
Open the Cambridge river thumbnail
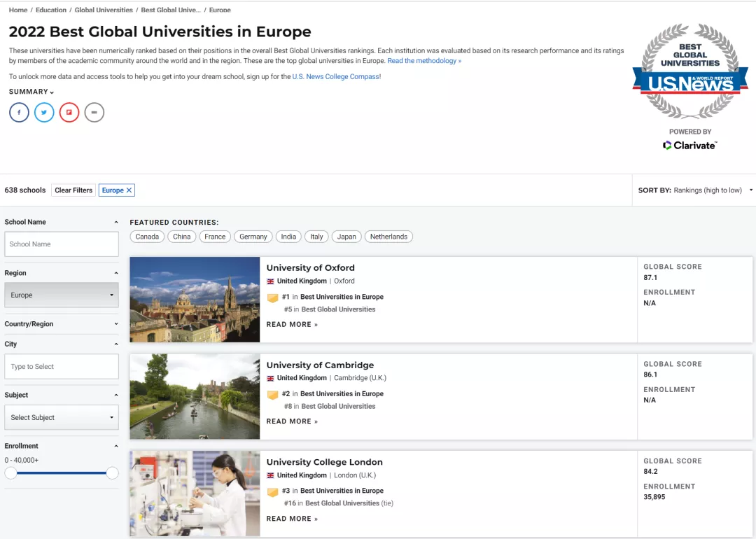pos(195,396)
